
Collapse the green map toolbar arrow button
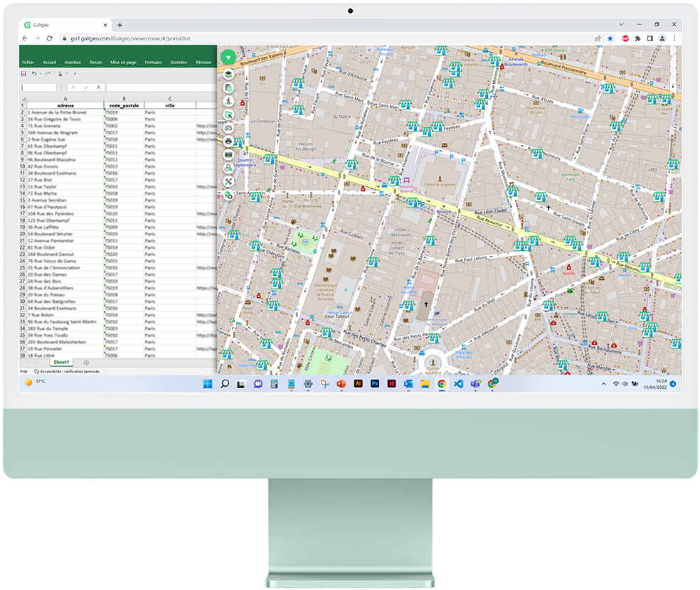pyautogui.click(x=228, y=58)
